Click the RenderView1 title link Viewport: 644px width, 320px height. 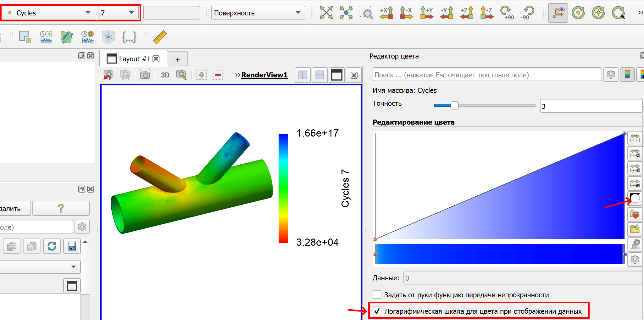tap(264, 75)
